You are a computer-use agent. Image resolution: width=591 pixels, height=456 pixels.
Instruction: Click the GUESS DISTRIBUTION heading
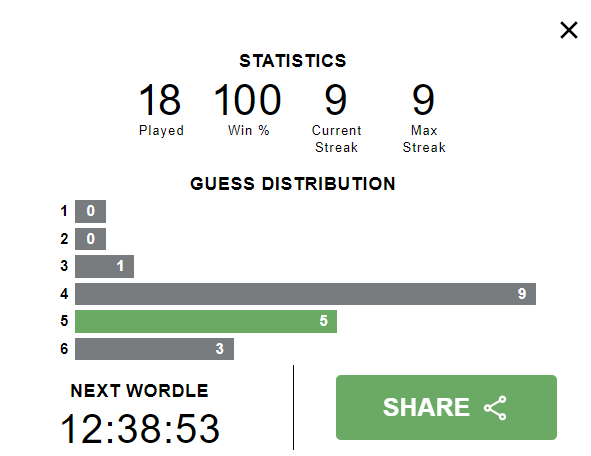click(293, 184)
